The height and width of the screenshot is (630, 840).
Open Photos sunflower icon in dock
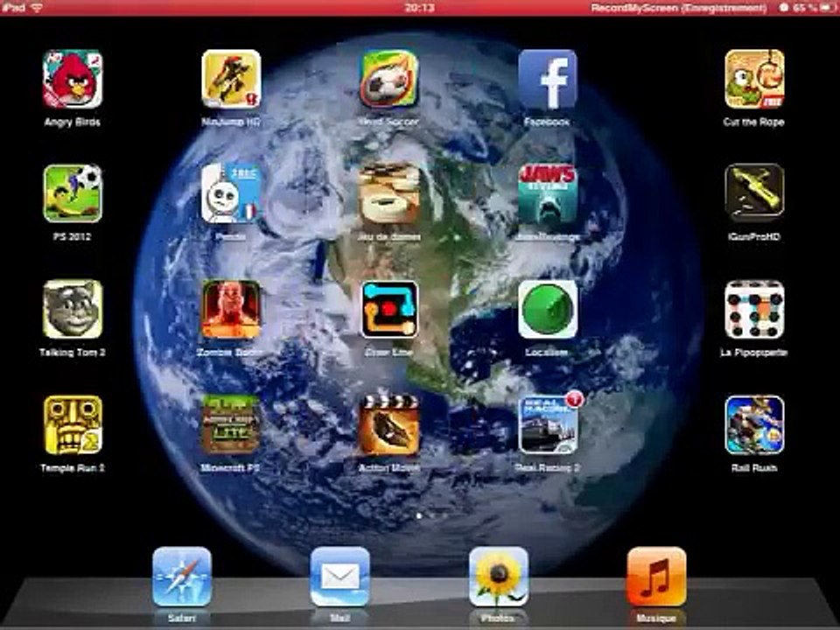[x=498, y=577]
